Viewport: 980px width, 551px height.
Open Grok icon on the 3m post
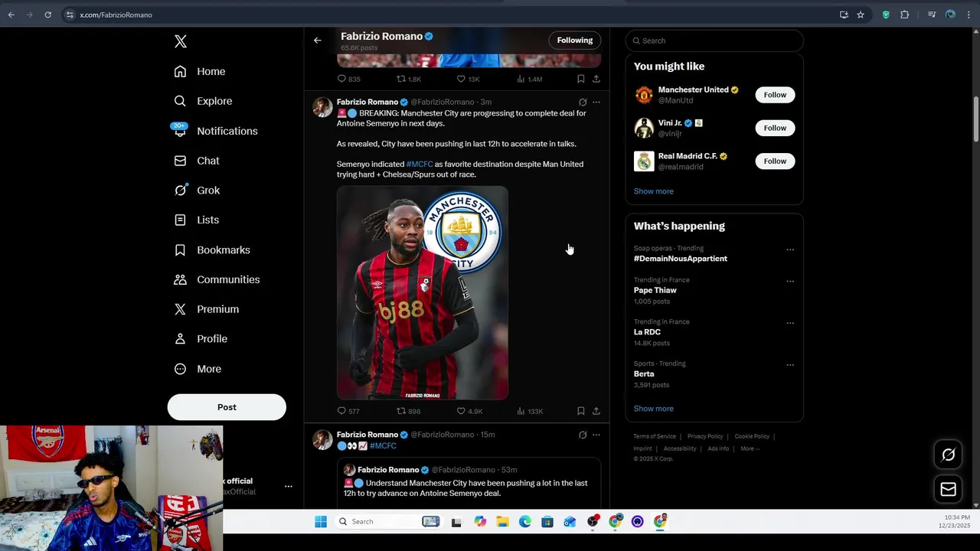coord(583,102)
